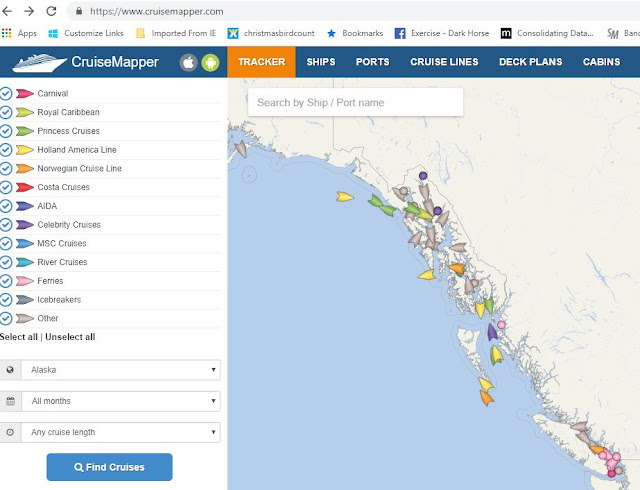
Task: Open the Imported From IE bookmark folder
Action: click(x=176, y=33)
